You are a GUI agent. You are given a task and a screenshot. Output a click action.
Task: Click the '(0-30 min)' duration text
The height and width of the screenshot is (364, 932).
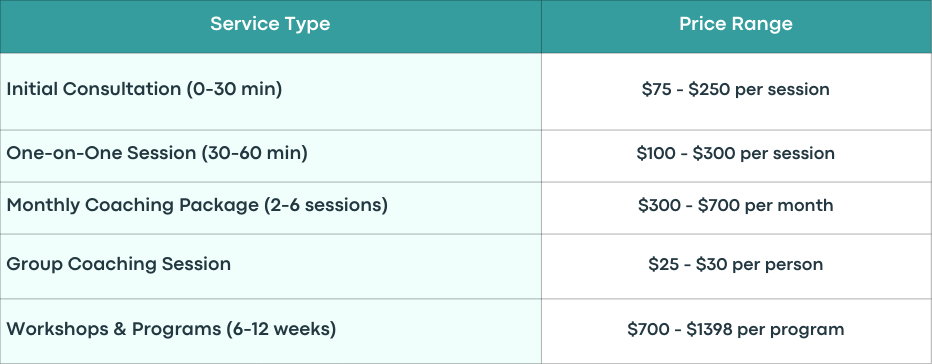[x=234, y=89]
